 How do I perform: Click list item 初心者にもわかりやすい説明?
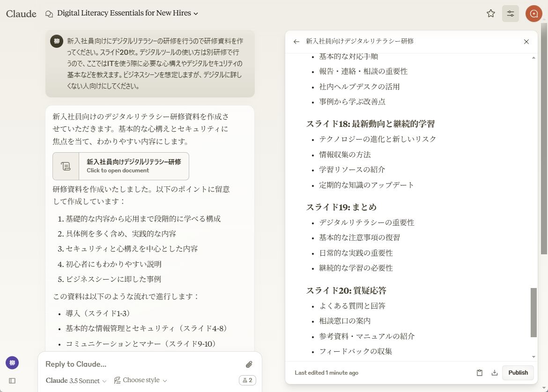coord(114,264)
